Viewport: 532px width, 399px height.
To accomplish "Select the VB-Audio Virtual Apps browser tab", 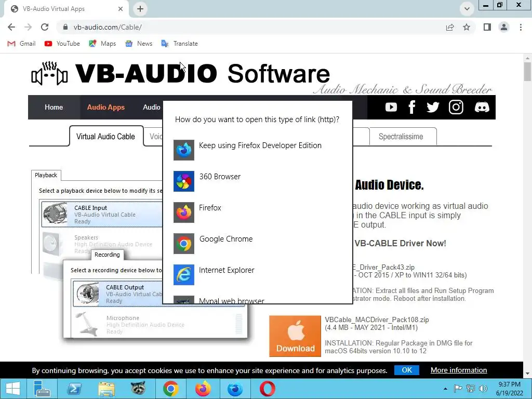I will pyautogui.click(x=66, y=9).
